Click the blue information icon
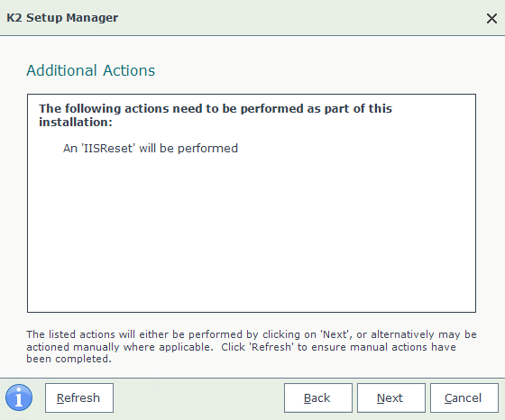The width and height of the screenshot is (505, 420). [x=19, y=397]
